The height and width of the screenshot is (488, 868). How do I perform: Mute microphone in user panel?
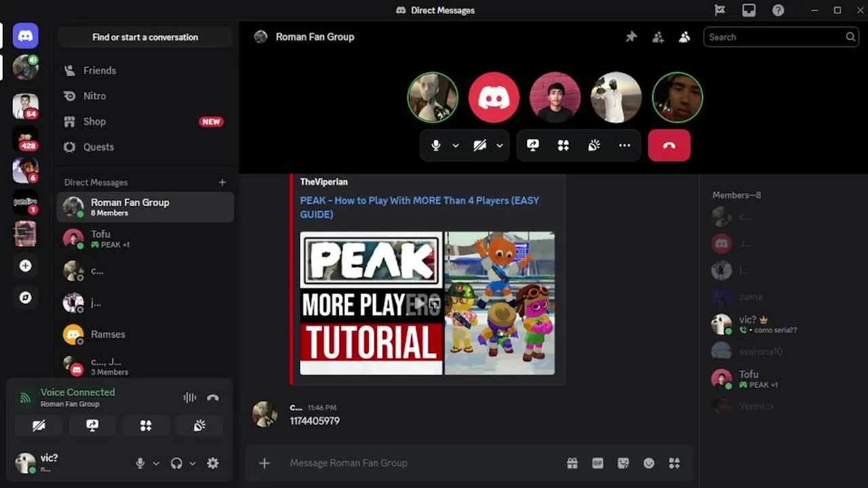pos(140,464)
